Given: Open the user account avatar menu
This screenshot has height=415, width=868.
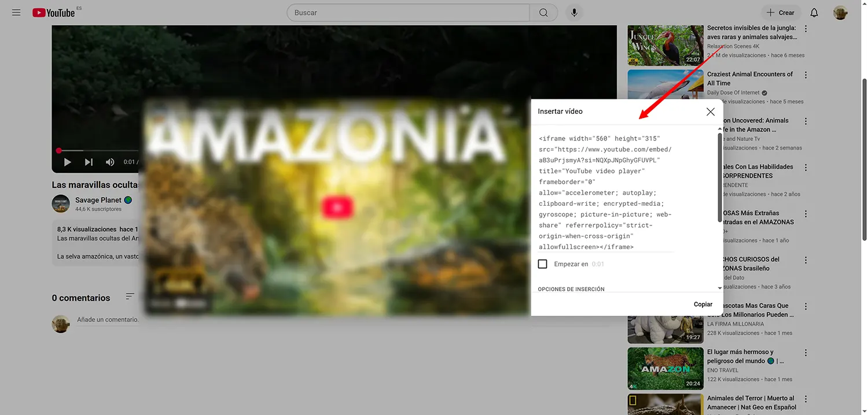Looking at the screenshot, I should (840, 13).
